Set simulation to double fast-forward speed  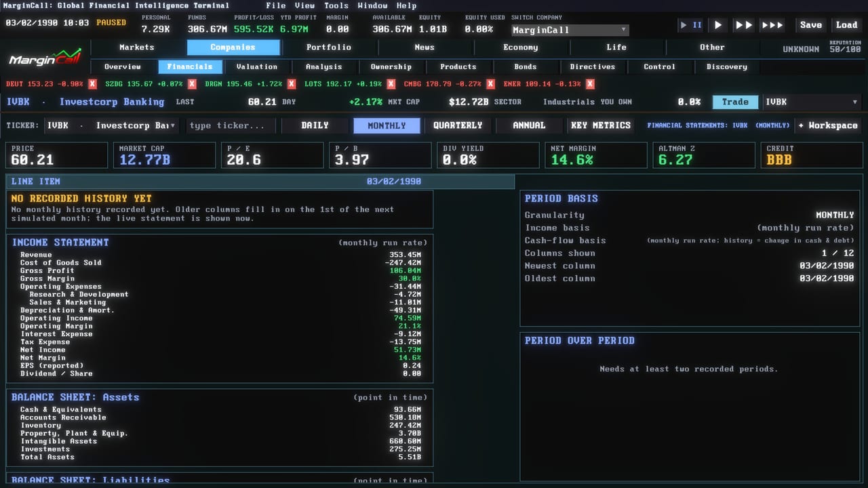point(743,25)
